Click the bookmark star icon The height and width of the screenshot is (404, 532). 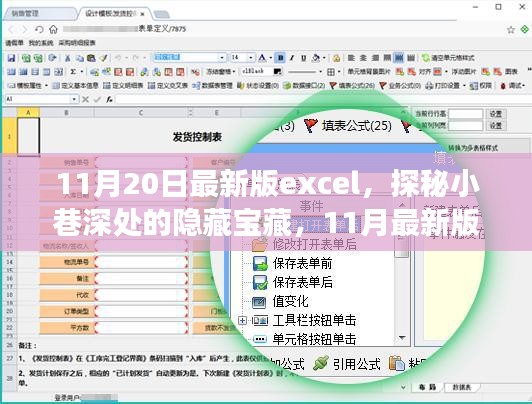(x=511, y=30)
